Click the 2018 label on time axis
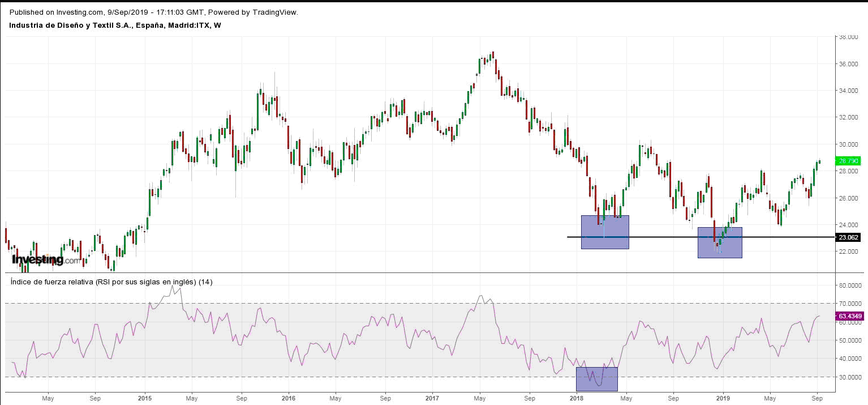The width and height of the screenshot is (868, 405). 577,398
